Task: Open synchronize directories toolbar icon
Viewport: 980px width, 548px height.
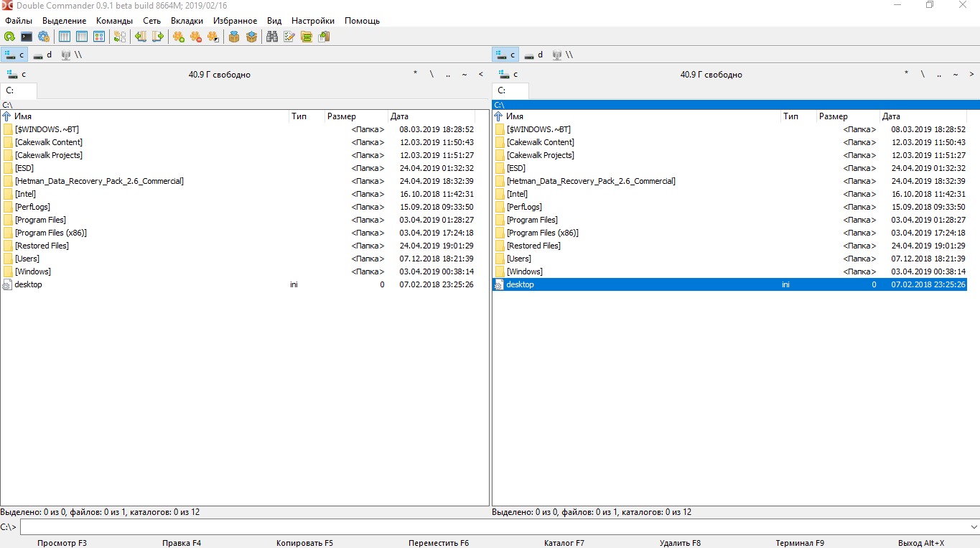Action: point(307,37)
